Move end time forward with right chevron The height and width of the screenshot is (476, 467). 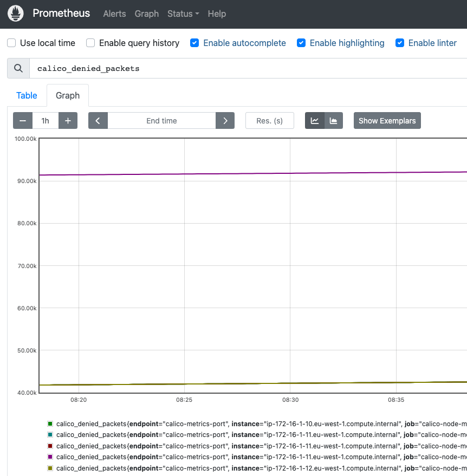(x=225, y=121)
